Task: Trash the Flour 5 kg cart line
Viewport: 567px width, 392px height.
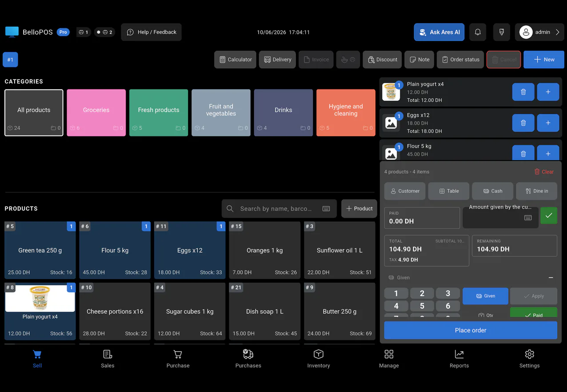Action: (523, 153)
